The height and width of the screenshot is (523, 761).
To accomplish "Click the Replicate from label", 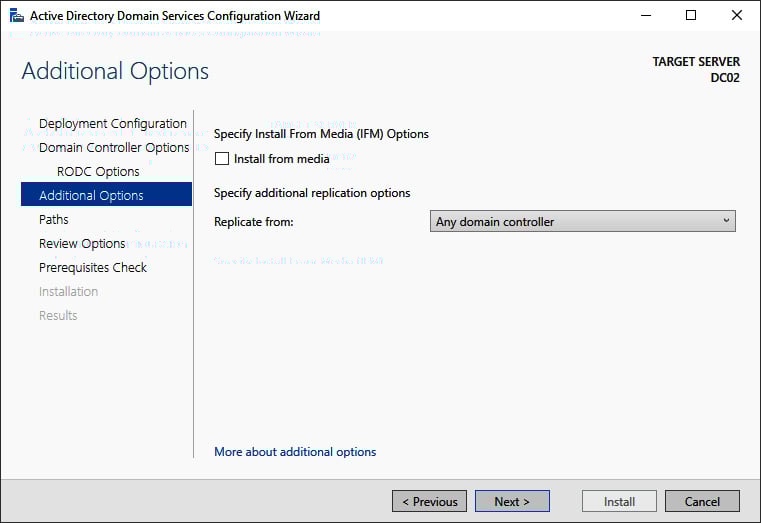I will [x=254, y=222].
